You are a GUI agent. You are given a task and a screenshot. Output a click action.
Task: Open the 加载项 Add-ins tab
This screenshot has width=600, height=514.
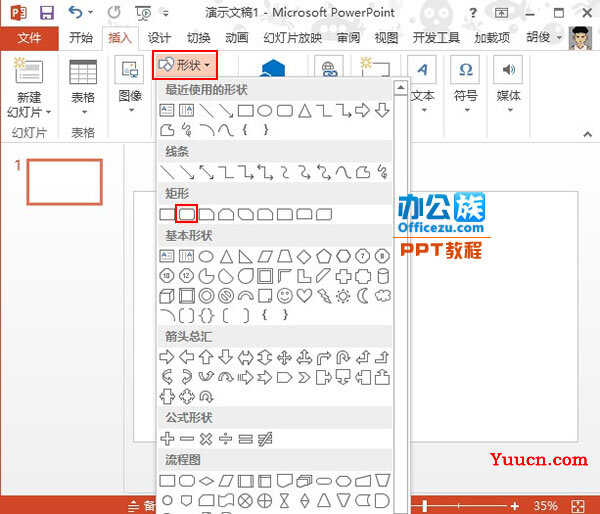pyautogui.click(x=492, y=38)
